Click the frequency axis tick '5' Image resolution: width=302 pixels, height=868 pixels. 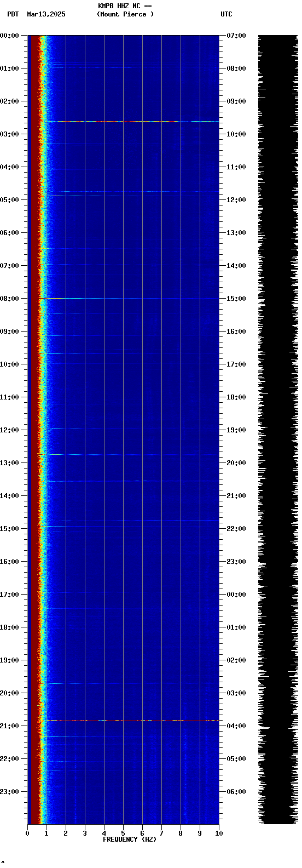(x=123, y=833)
